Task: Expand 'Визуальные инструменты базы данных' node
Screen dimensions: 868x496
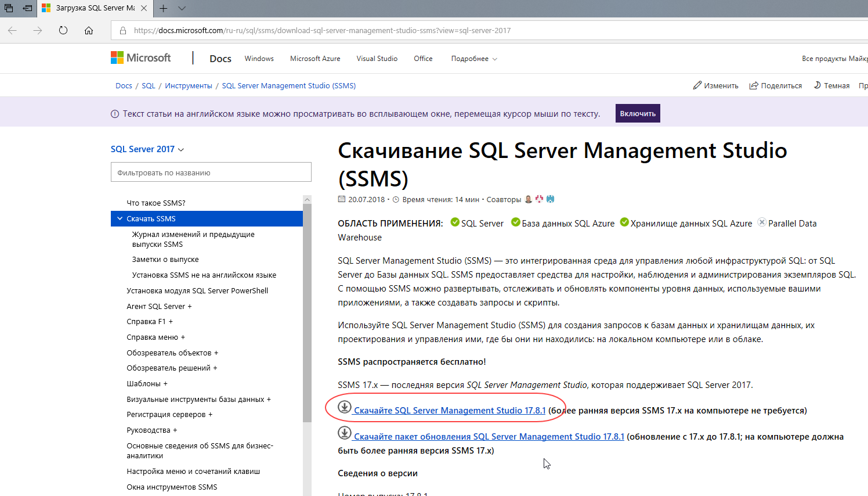Action: click(x=198, y=399)
